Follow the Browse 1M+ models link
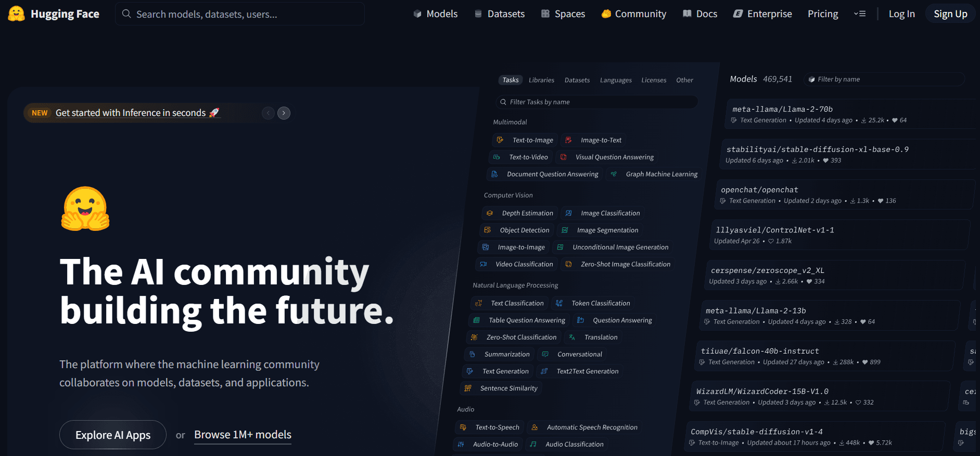This screenshot has height=456, width=980. tap(243, 435)
